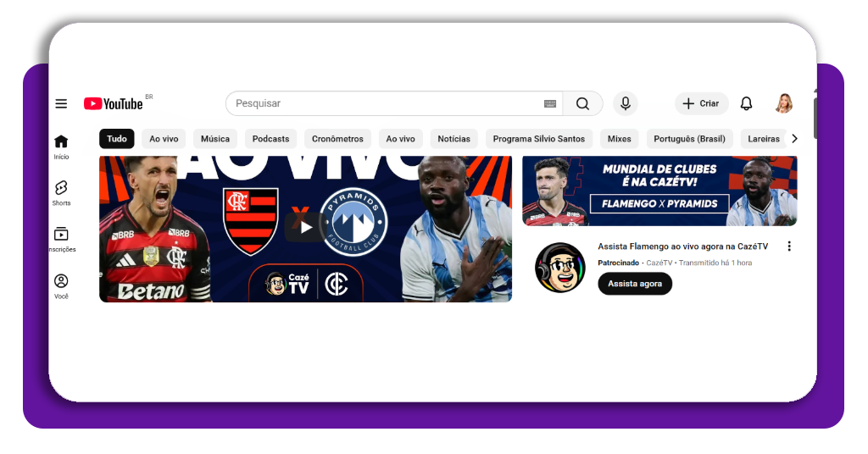Open Assista Flamengo ao vivo agora title

coord(683,246)
